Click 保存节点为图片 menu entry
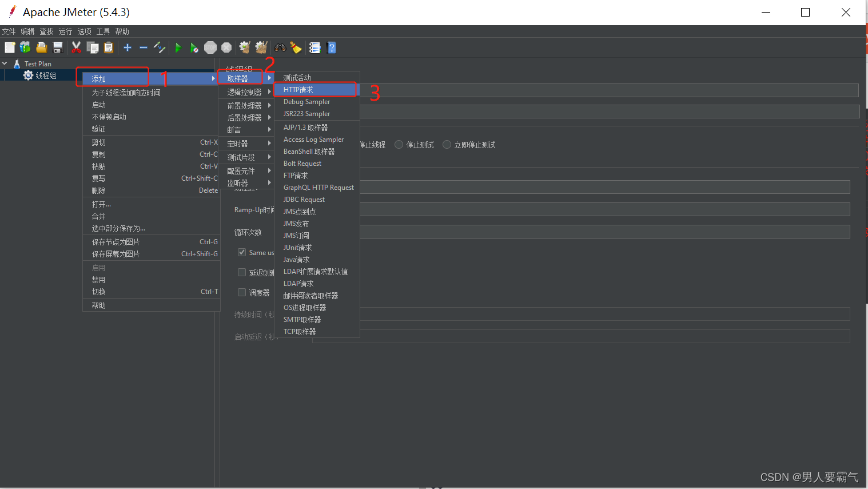The height and width of the screenshot is (489, 868). tap(151, 242)
